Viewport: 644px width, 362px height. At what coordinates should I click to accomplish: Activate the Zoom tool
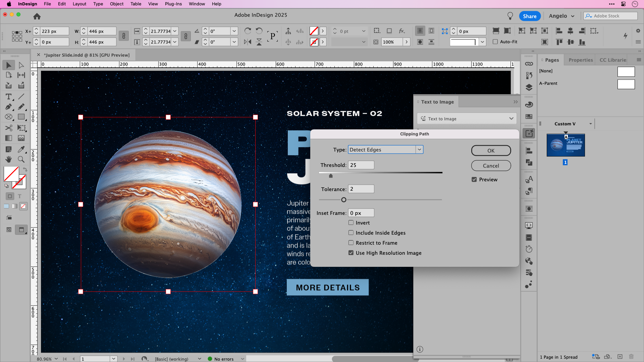[x=21, y=159]
